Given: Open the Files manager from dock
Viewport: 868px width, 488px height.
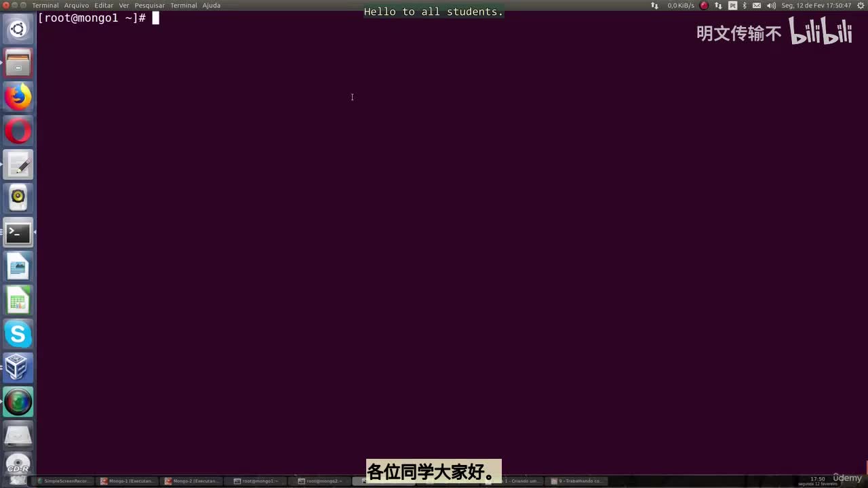Looking at the screenshot, I should pyautogui.click(x=18, y=63).
